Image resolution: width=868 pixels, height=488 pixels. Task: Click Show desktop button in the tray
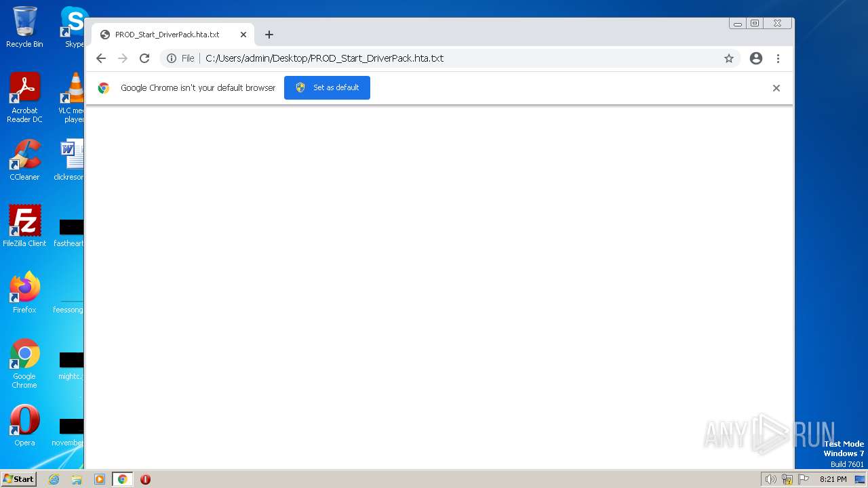coord(860,479)
